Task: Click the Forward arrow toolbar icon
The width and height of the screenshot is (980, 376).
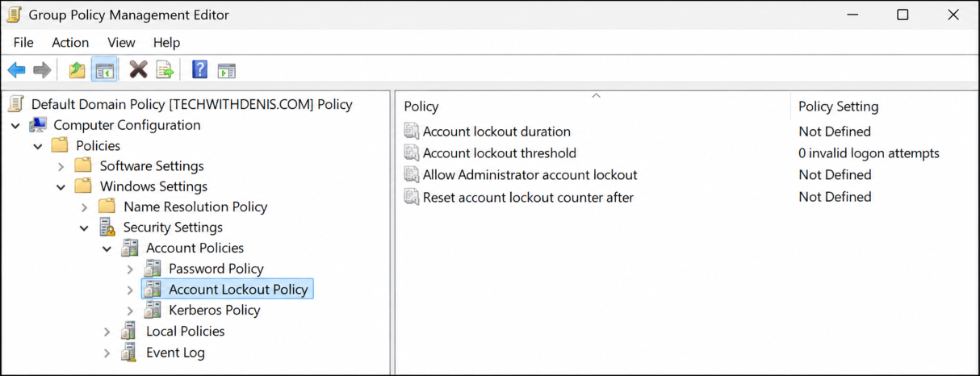Action: click(42, 70)
